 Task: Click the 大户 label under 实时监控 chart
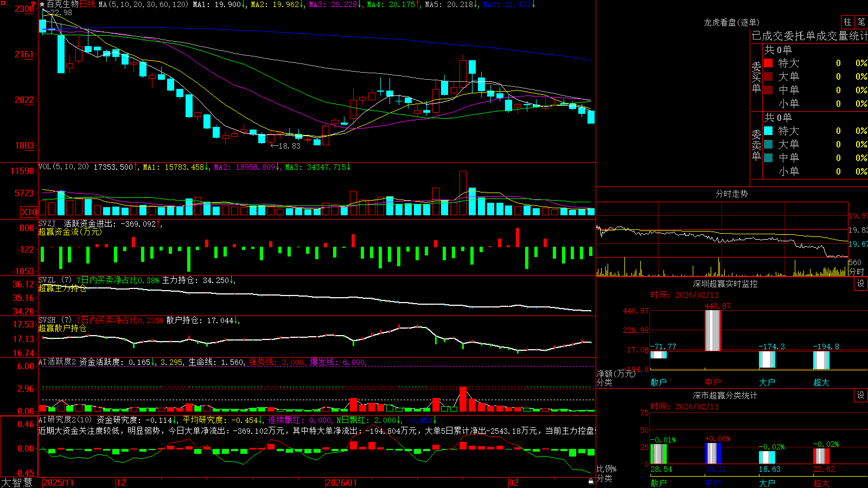click(x=767, y=382)
